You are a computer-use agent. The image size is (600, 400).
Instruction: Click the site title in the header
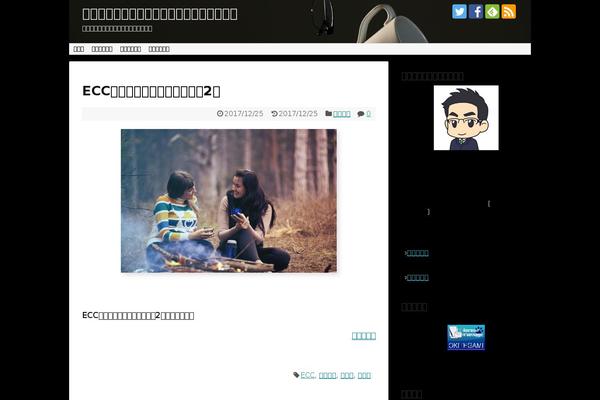pos(160,14)
